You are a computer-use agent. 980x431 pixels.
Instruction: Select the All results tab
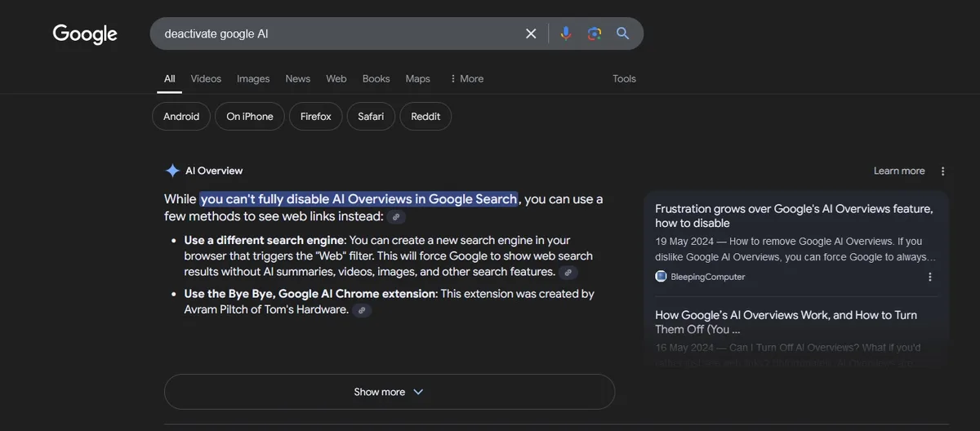170,79
